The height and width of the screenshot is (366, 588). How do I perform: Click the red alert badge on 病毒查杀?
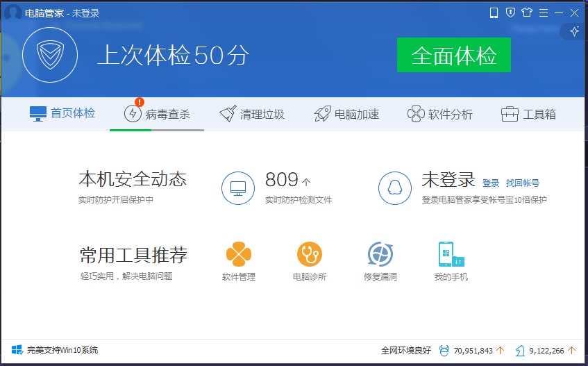(x=139, y=102)
